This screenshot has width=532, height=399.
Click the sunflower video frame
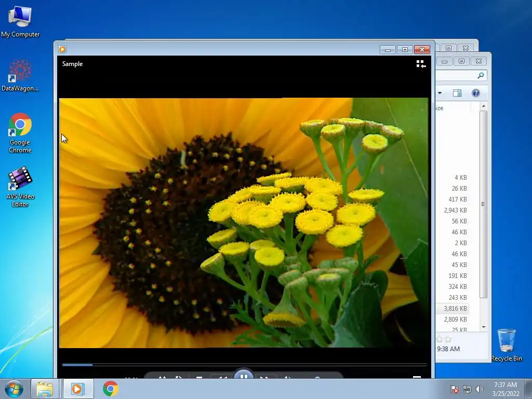coord(244,223)
